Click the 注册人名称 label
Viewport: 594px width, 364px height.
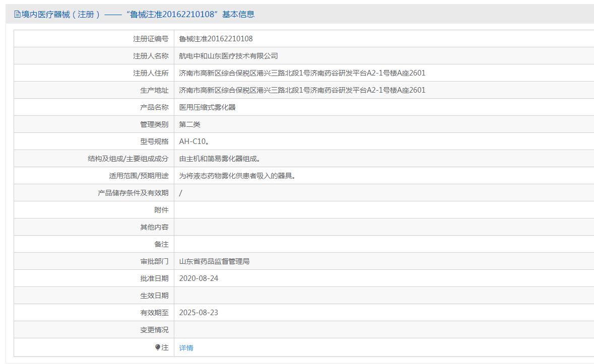[x=151, y=56]
